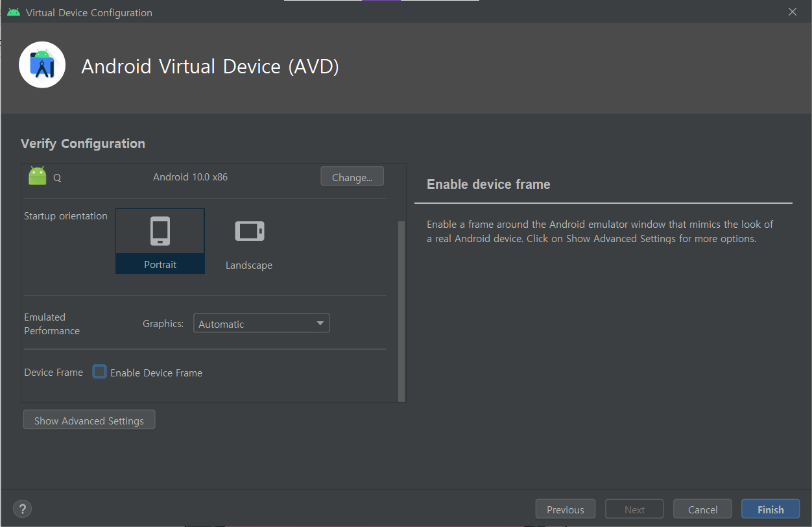This screenshot has height=527, width=812.
Task: Click the 'Android 10.0 x86' text
Action: click(x=190, y=177)
